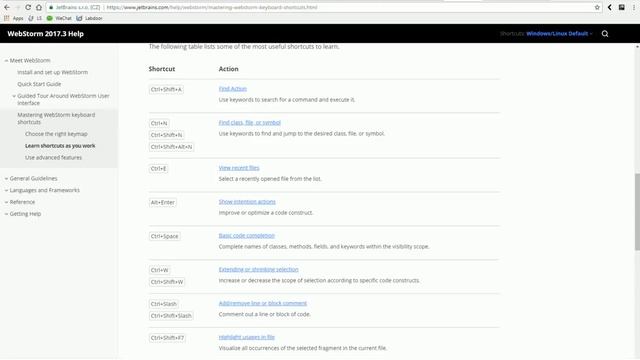Expand the General Guidelines section
This screenshot has height=360, width=640.
coord(6,178)
